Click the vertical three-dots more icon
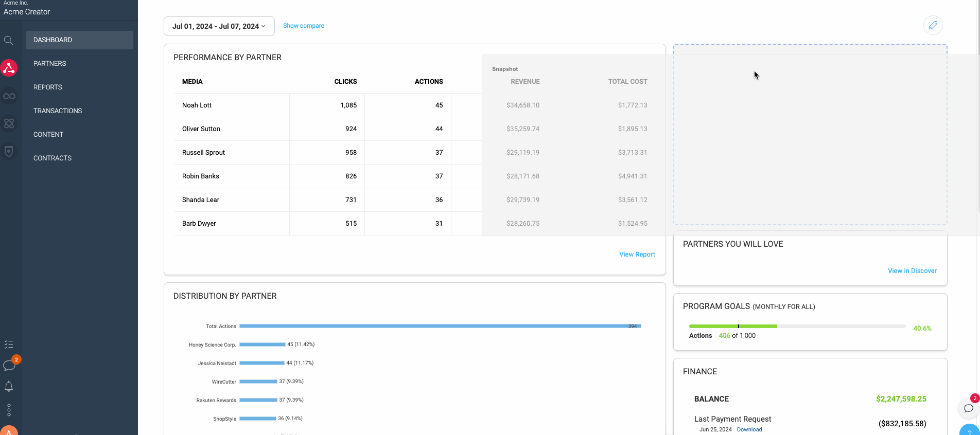Image resolution: width=980 pixels, height=435 pixels. click(9, 410)
